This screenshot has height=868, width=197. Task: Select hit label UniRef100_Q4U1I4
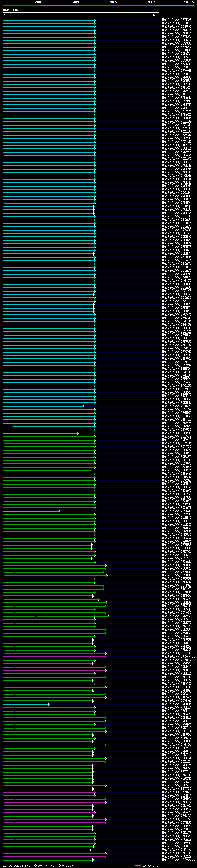pos(177,94)
